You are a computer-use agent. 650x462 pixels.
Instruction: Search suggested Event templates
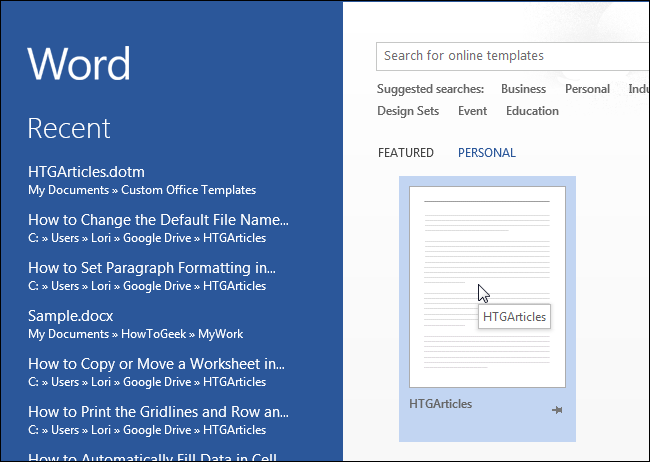472,111
